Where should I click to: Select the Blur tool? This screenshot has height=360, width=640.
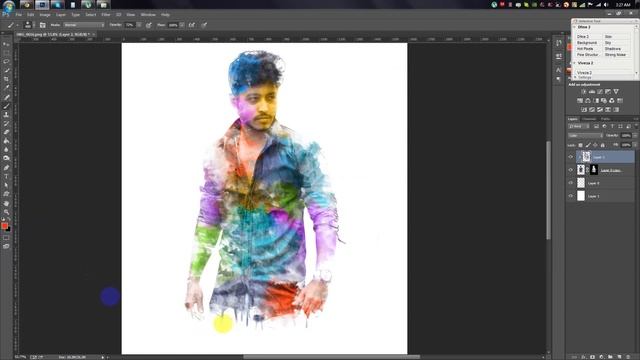[6, 150]
